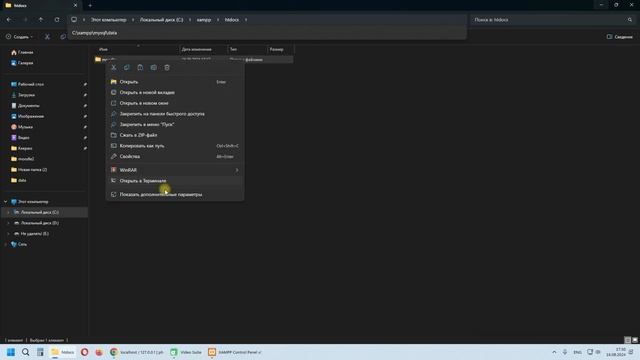Click the ENG language indicator in the tray
The image size is (640, 360).
[x=577, y=352]
